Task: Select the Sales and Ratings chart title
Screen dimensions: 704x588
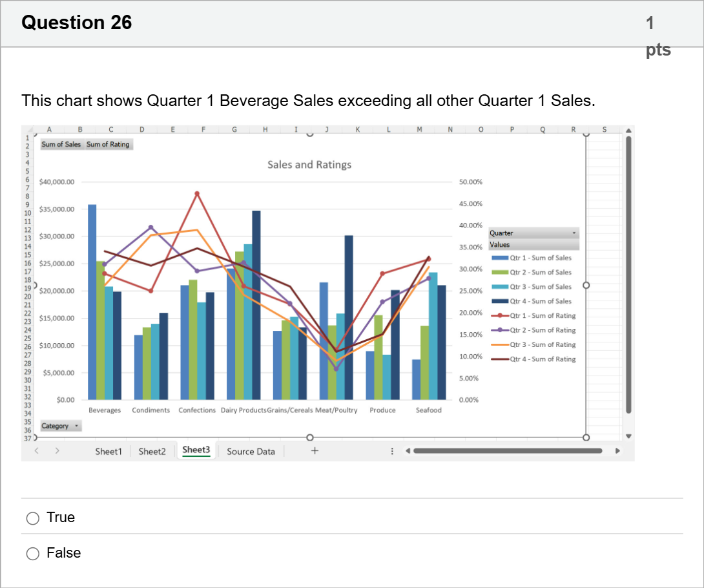Action: [309, 165]
